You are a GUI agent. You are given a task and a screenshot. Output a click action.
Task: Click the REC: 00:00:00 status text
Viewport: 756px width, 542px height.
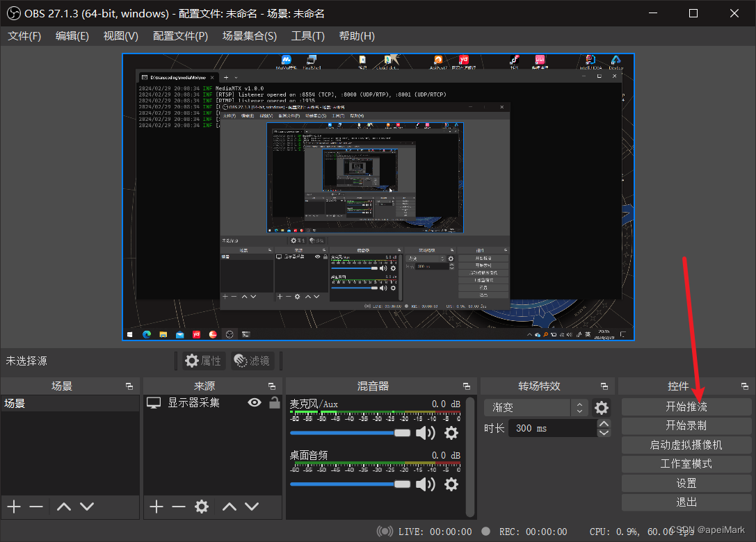click(x=533, y=532)
